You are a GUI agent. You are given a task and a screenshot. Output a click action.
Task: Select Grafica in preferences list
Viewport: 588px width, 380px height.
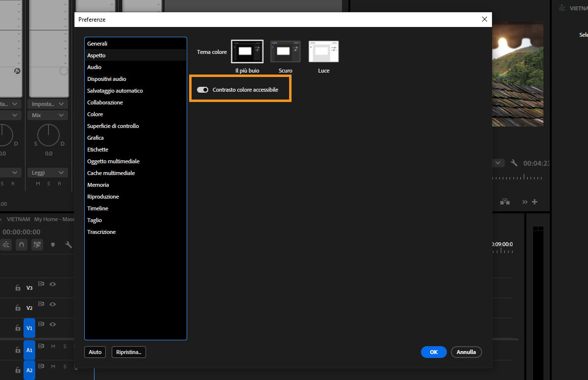point(136,138)
